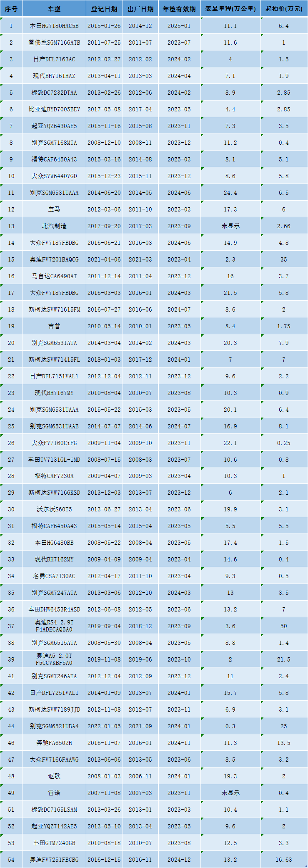Click cell 日产DFL7151VAL1

(54, 376)
